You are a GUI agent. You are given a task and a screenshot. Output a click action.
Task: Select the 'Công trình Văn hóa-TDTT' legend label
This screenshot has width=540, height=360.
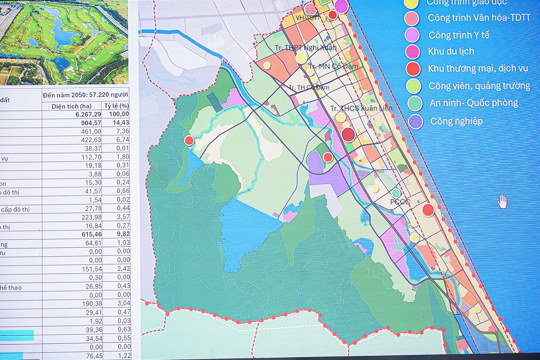point(479,18)
